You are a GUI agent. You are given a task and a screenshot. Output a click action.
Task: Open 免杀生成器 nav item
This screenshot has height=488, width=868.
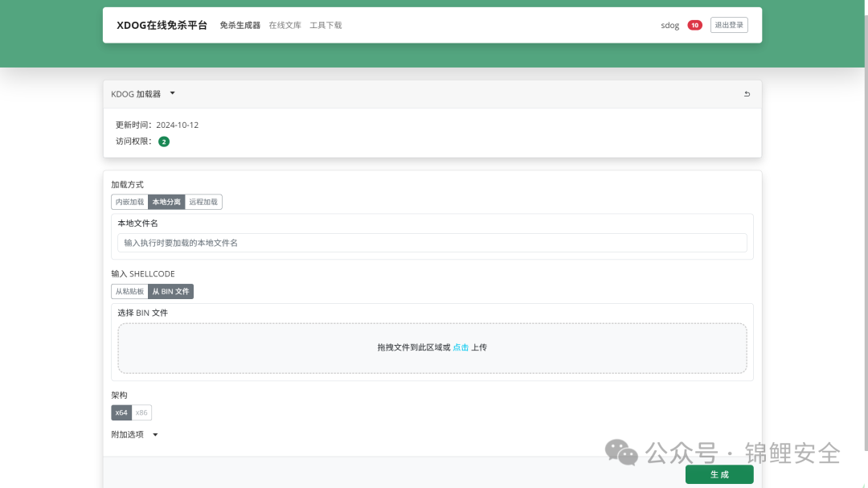pyautogui.click(x=240, y=25)
